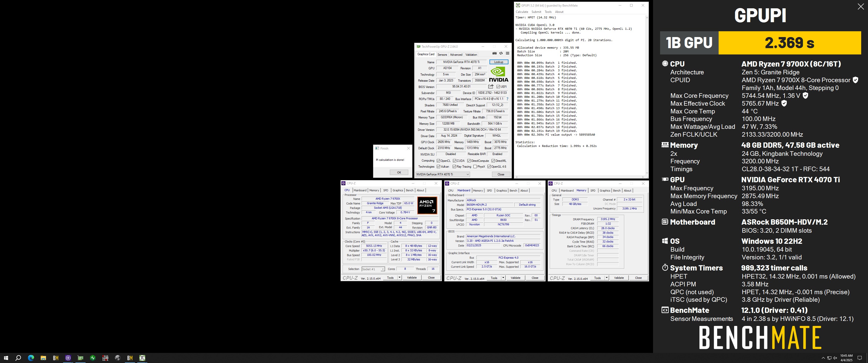Open the GPU selector dropdown in GPU-Z

click(442, 174)
